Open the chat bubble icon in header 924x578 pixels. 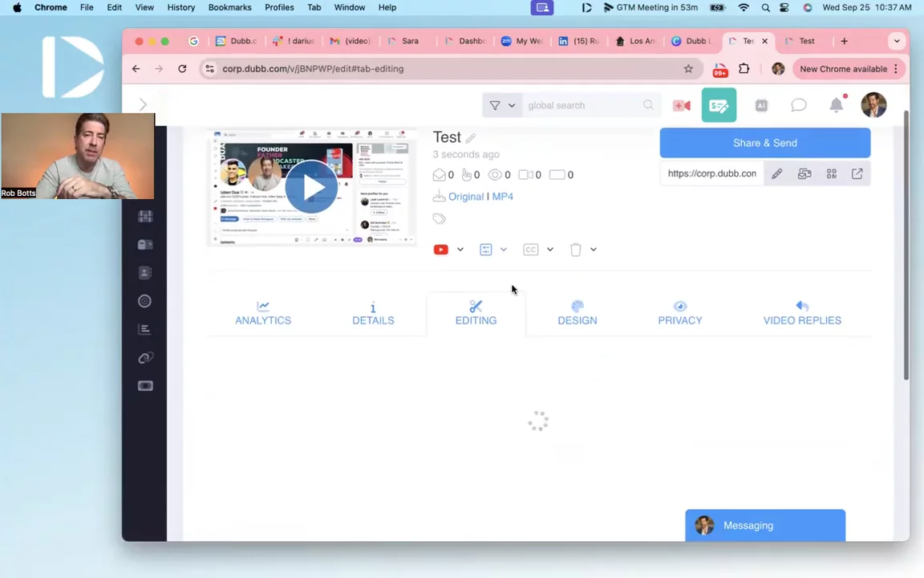point(799,105)
